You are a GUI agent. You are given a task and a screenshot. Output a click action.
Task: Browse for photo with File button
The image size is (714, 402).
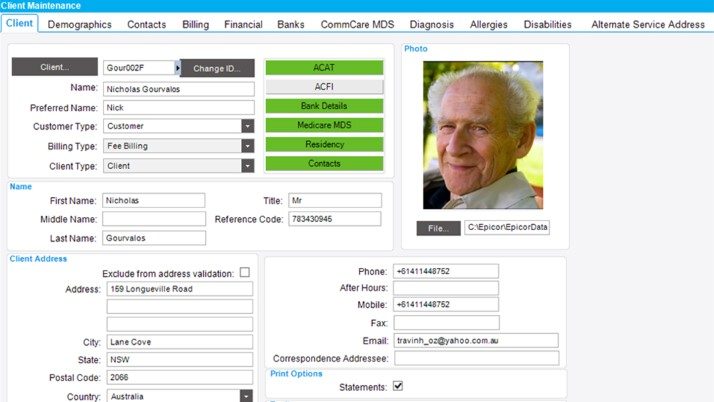[438, 228]
